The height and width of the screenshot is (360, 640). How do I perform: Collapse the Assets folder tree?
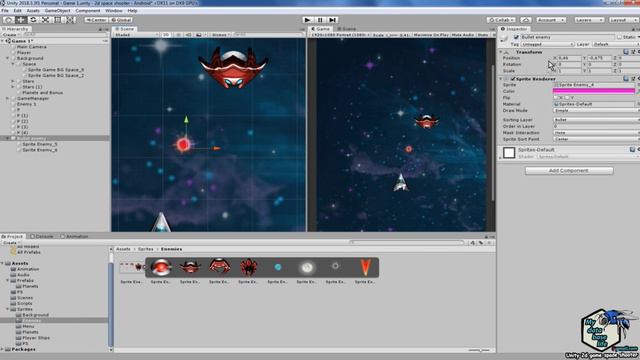tap(2, 264)
